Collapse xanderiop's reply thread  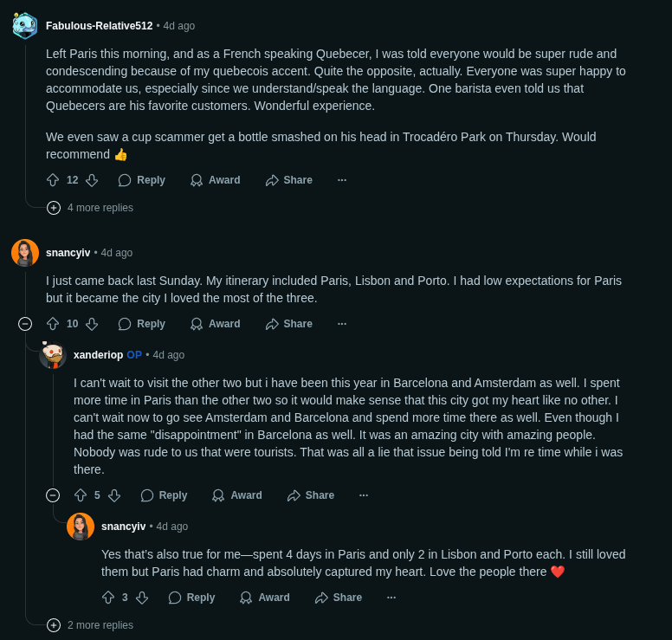(53, 495)
